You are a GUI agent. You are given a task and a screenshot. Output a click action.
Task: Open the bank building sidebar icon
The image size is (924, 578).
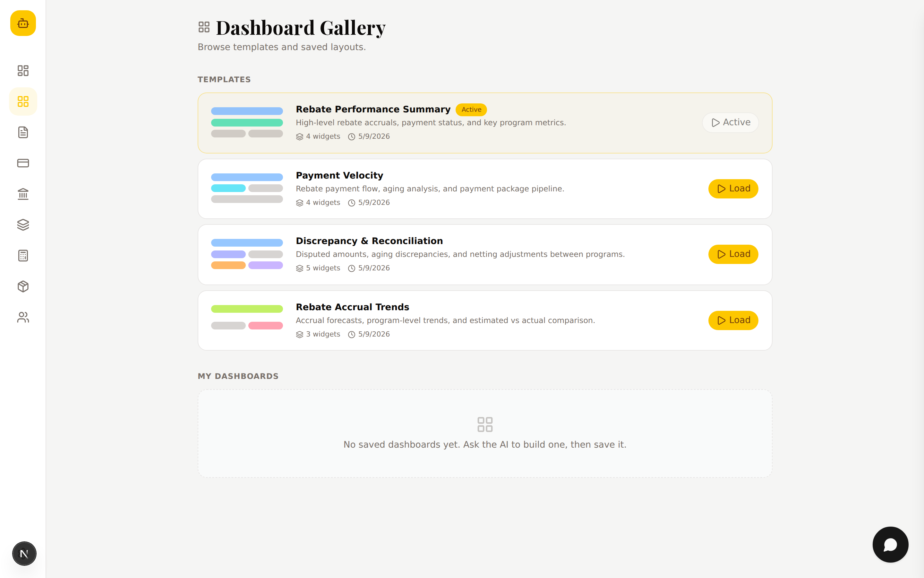click(23, 194)
